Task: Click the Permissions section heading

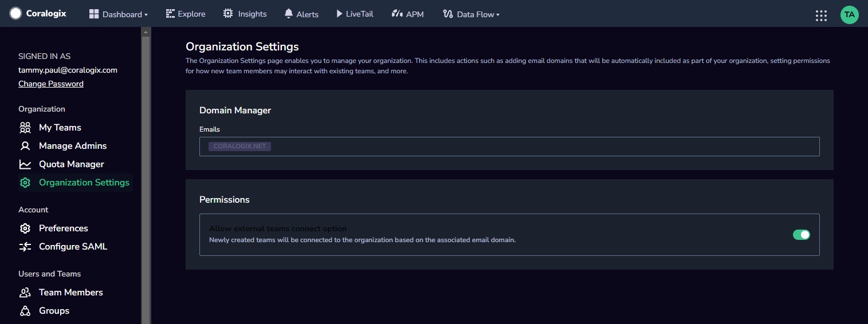Action: tap(225, 200)
